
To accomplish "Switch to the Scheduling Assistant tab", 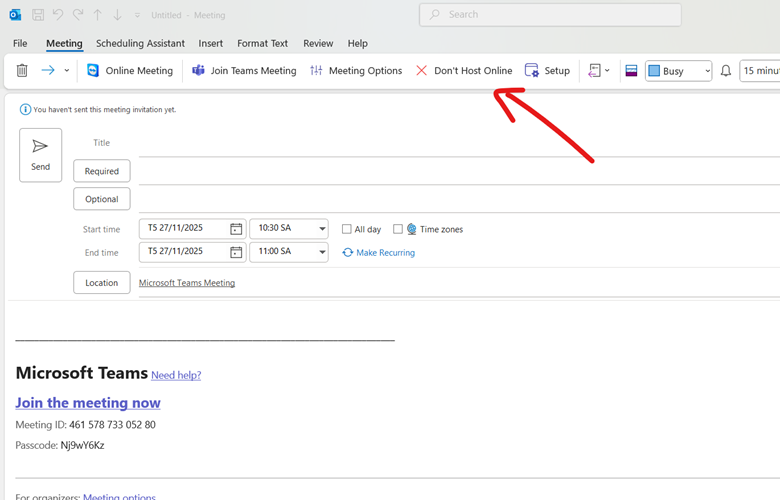I will pyautogui.click(x=140, y=43).
